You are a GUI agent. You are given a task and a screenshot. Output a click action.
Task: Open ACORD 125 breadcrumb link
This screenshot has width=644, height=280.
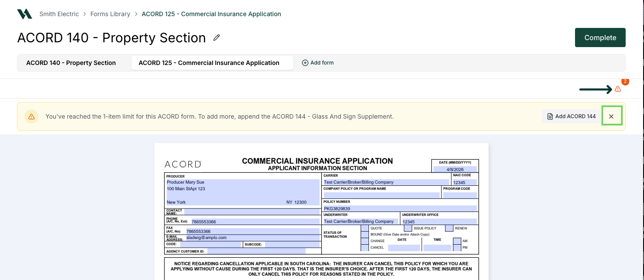[211, 14]
